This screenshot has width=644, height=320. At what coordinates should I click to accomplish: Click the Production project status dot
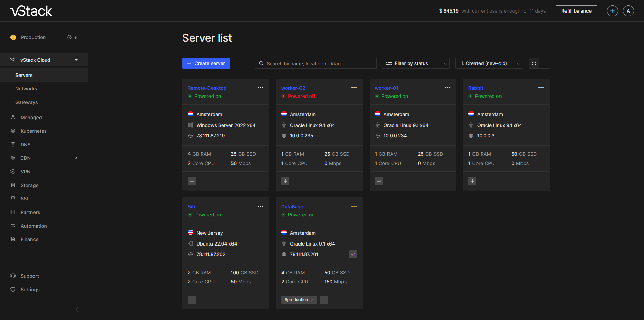click(13, 37)
